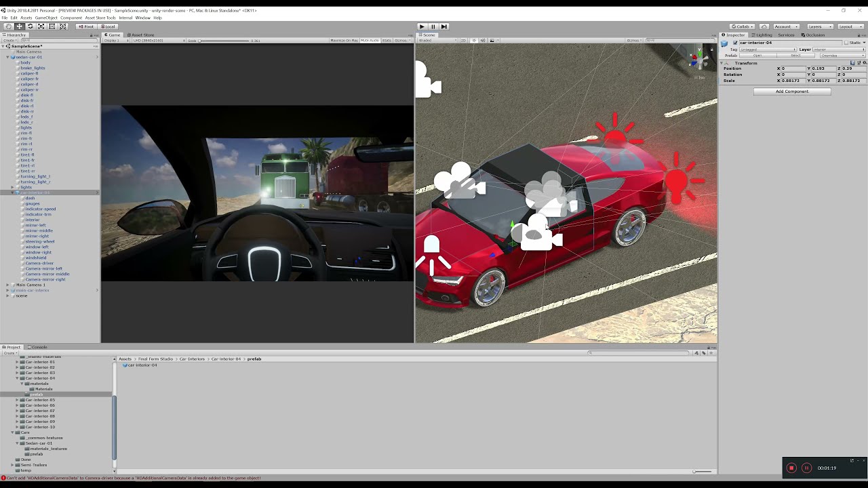Click the Step forward button
Image resolution: width=868 pixels, height=488 pixels.
point(444,26)
